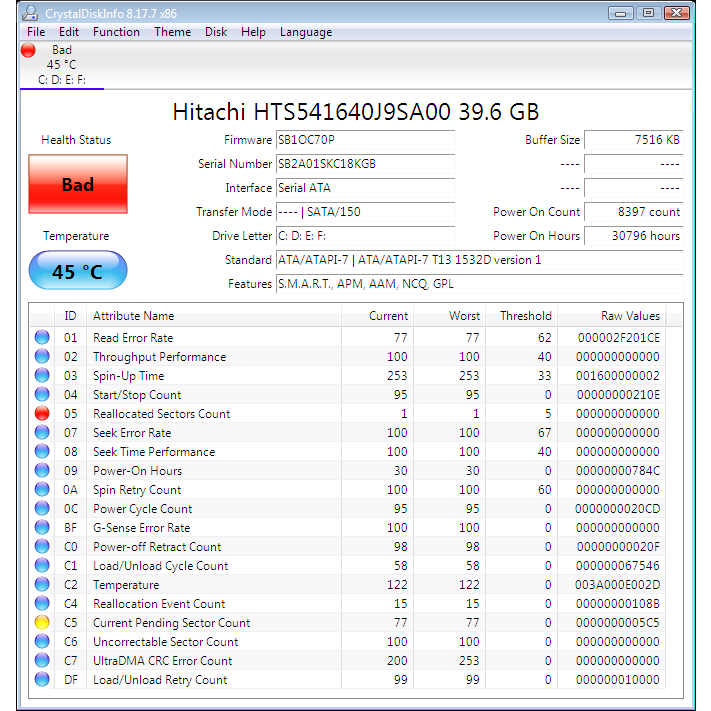Click the Raw Values column header
Screen dimensions: 711x711
pos(612,316)
